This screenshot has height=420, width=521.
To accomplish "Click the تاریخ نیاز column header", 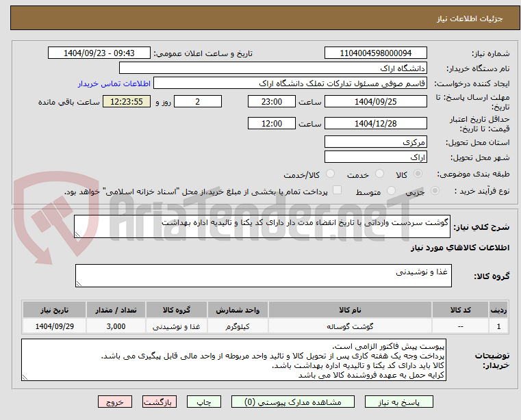I will click(55, 310).
